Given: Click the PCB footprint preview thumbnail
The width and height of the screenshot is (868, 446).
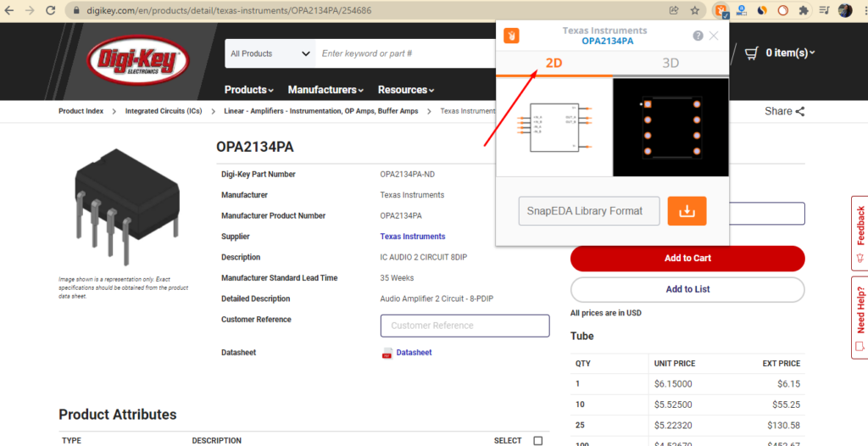Looking at the screenshot, I should point(671,127).
